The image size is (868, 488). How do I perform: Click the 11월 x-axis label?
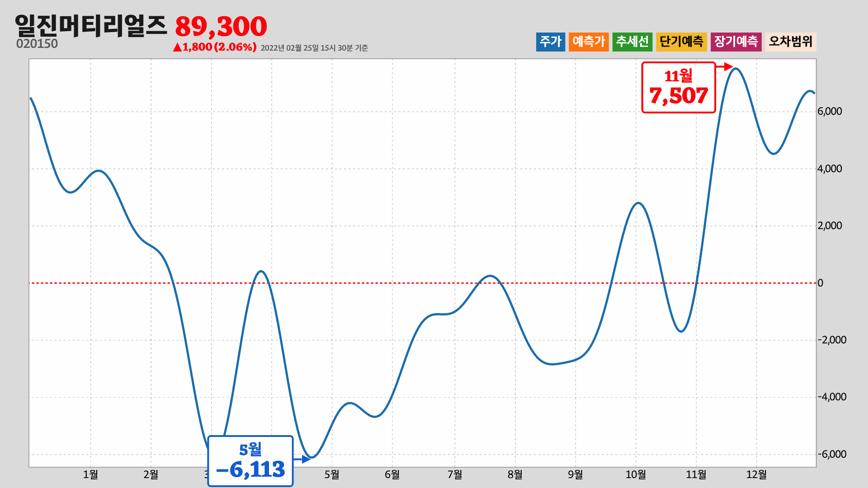click(x=696, y=474)
